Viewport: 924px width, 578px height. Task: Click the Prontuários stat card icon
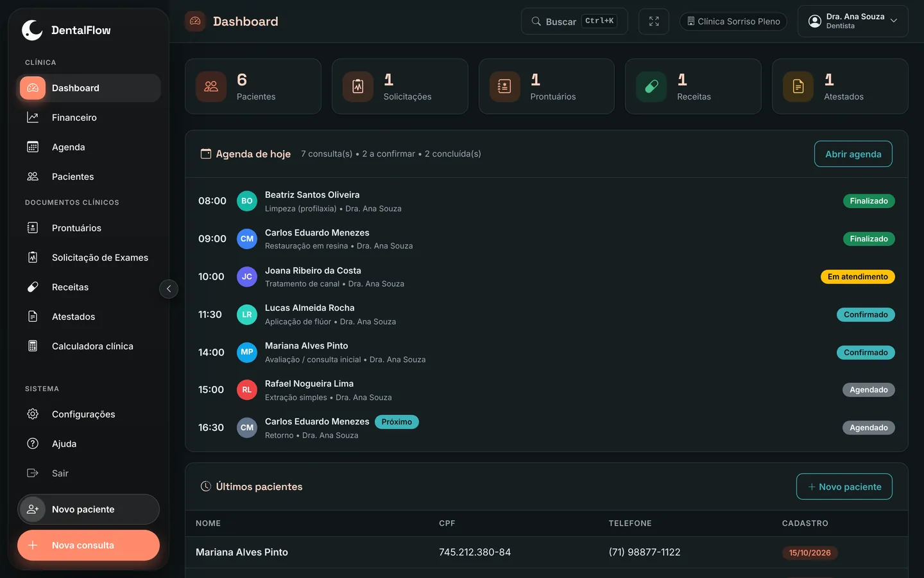[x=504, y=87]
